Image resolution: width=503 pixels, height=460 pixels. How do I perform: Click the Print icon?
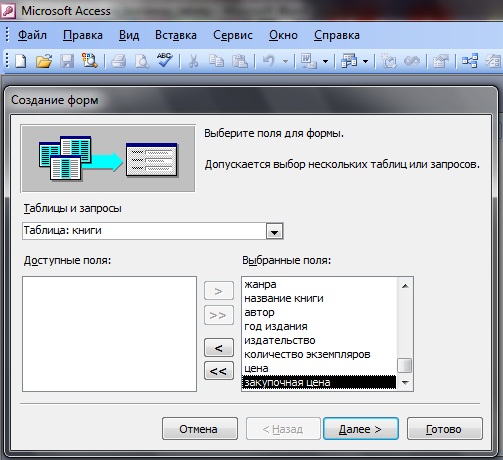pyautogui.click(x=118, y=61)
